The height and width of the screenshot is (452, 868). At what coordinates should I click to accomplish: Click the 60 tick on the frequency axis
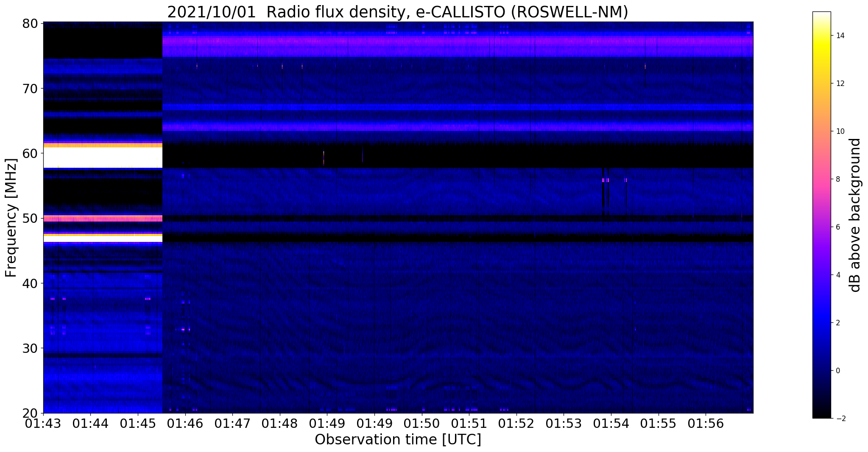[31, 153]
